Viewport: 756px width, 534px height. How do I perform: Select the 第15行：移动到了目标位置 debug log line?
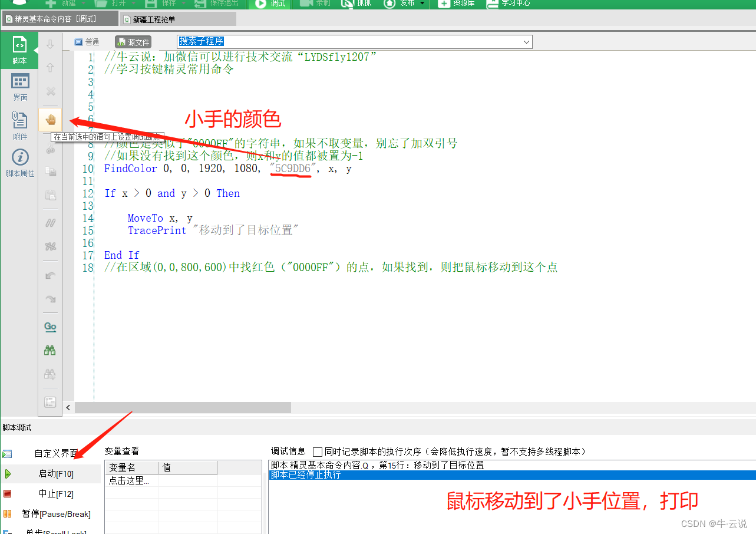512,466
